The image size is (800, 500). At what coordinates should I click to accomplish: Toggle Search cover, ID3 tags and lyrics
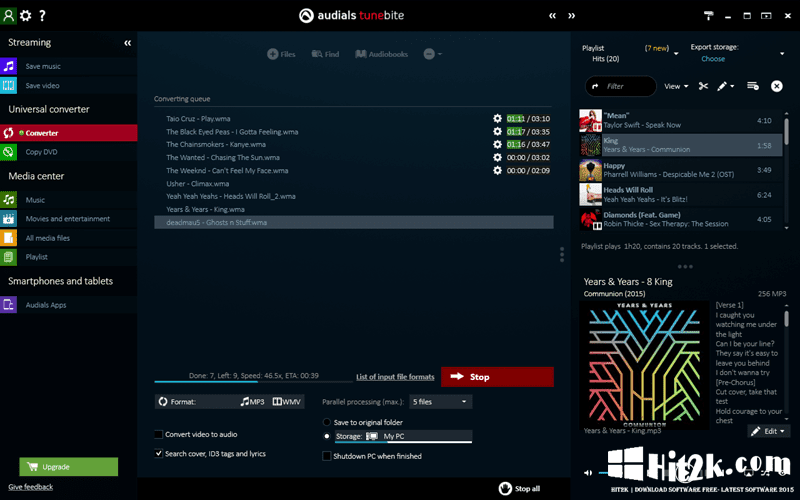[x=159, y=454]
